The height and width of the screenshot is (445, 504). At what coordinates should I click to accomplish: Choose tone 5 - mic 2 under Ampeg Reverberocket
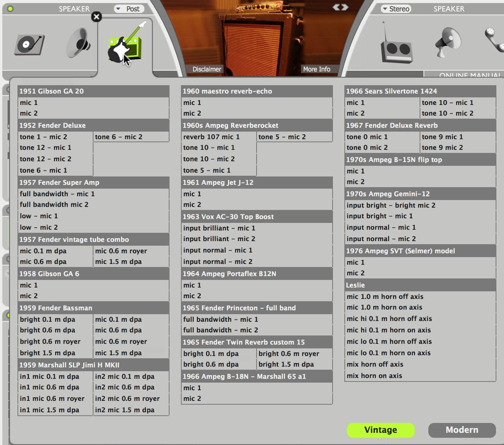[294, 137]
